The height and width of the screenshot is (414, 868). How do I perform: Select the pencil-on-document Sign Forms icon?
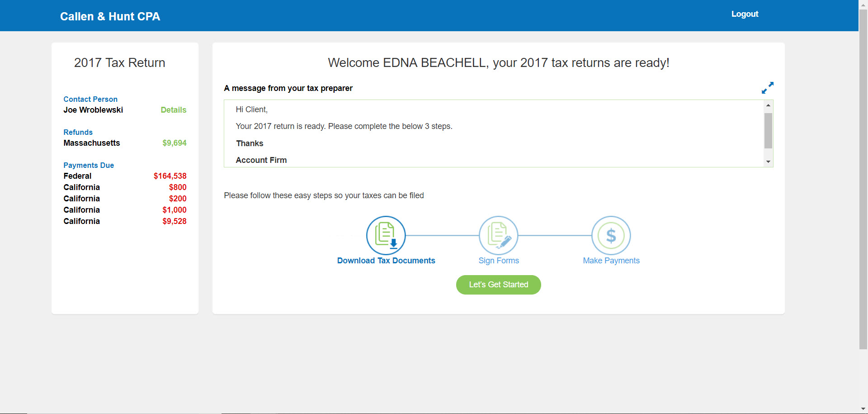[x=498, y=235]
